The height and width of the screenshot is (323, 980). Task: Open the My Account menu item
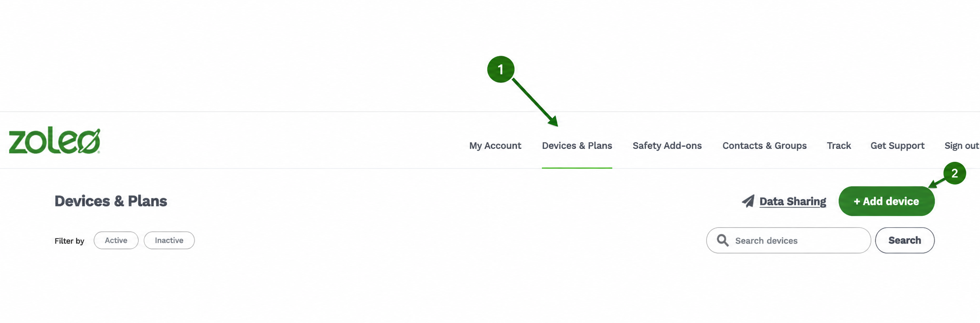click(495, 145)
